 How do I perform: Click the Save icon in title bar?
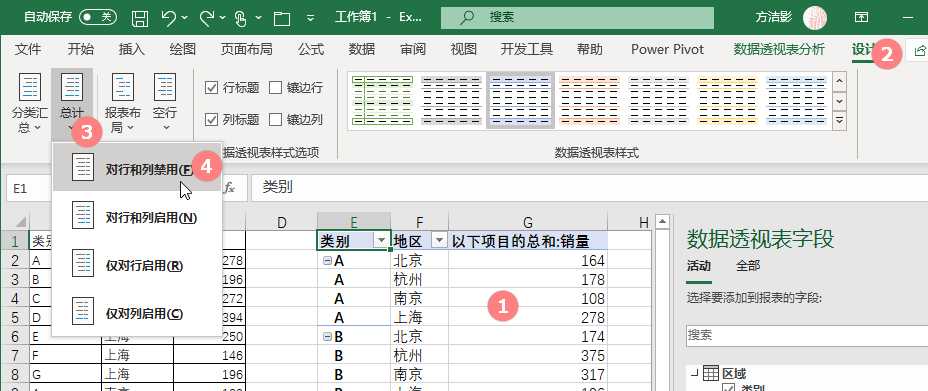tap(140, 18)
